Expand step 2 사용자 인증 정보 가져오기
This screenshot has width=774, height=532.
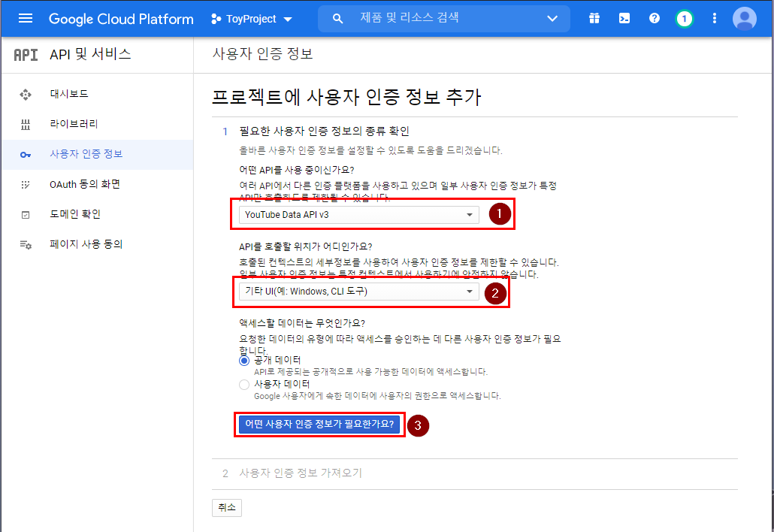pyautogui.click(x=300, y=473)
